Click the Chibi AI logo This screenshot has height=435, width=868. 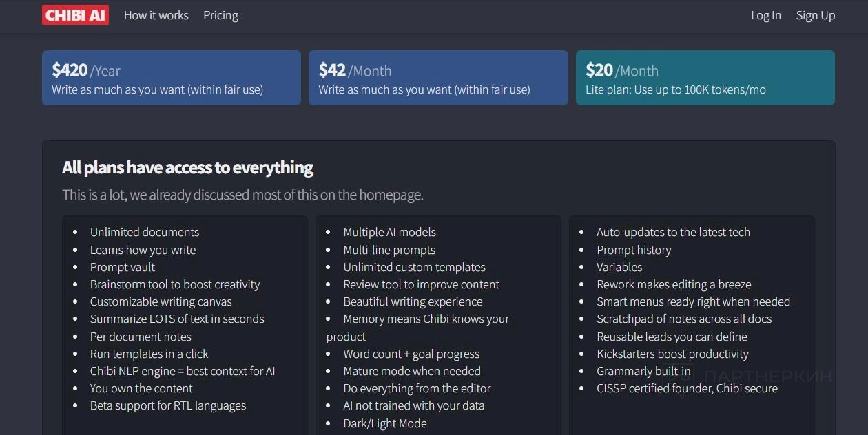click(75, 15)
